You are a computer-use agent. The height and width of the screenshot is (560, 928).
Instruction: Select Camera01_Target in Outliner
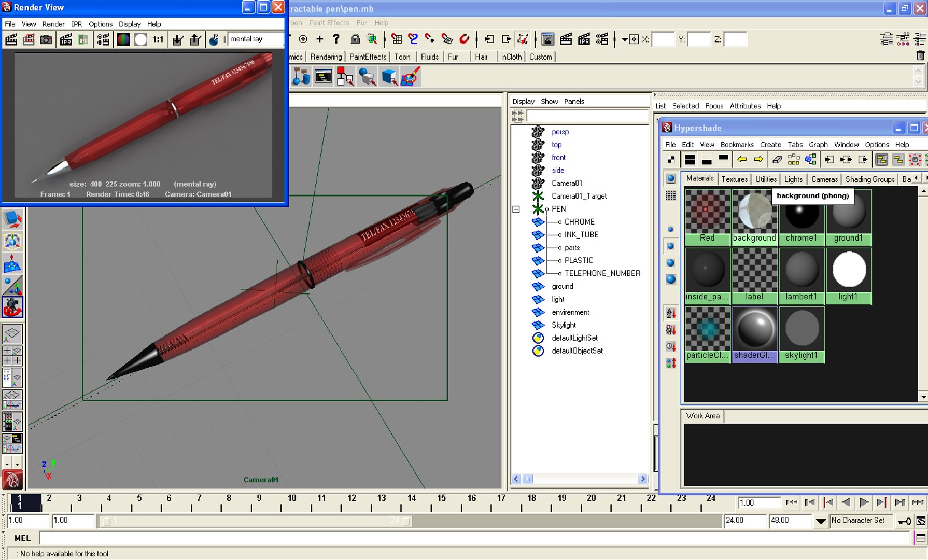[x=579, y=196]
